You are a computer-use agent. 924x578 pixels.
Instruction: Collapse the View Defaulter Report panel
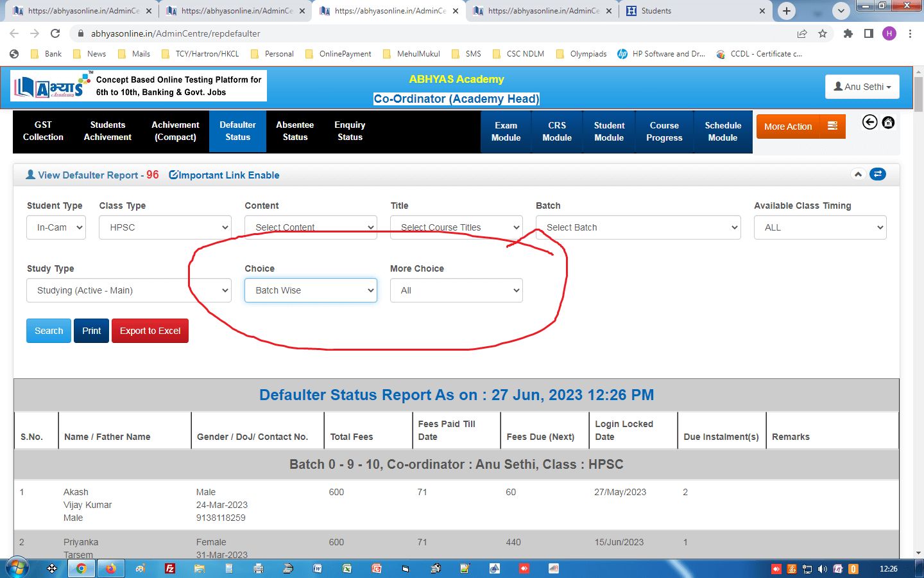858,174
